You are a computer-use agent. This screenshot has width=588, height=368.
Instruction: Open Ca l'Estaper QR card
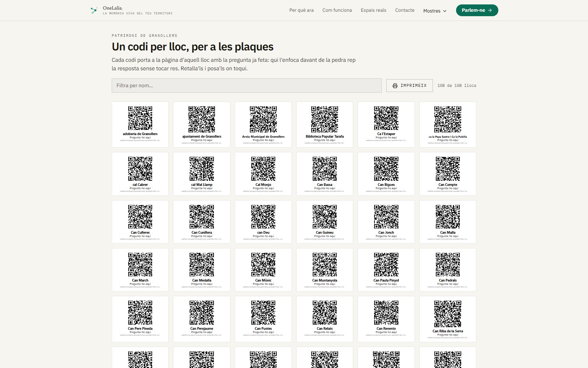pyautogui.click(x=386, y=124)
